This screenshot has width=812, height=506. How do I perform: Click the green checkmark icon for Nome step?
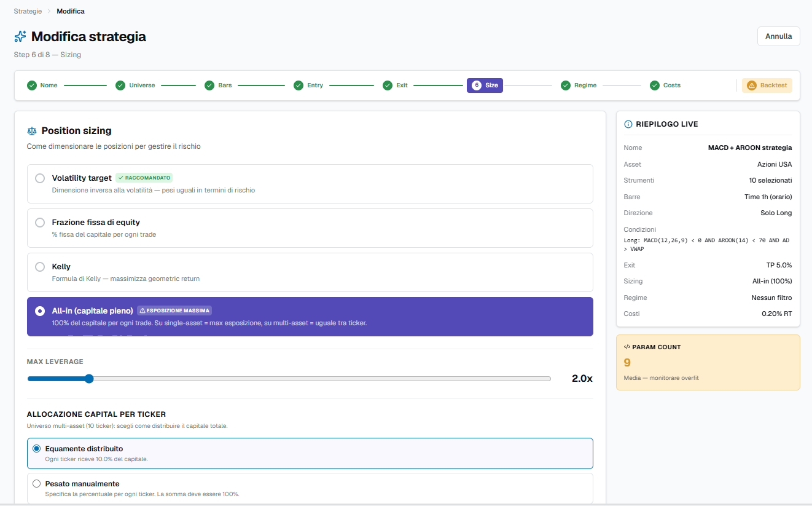pyautogui.click(x=32, y=85)
